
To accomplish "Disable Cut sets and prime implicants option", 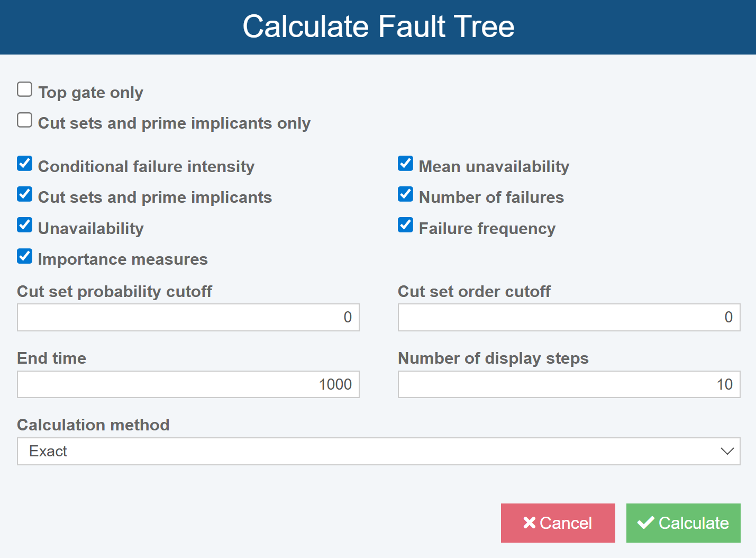I will (25, 194).
